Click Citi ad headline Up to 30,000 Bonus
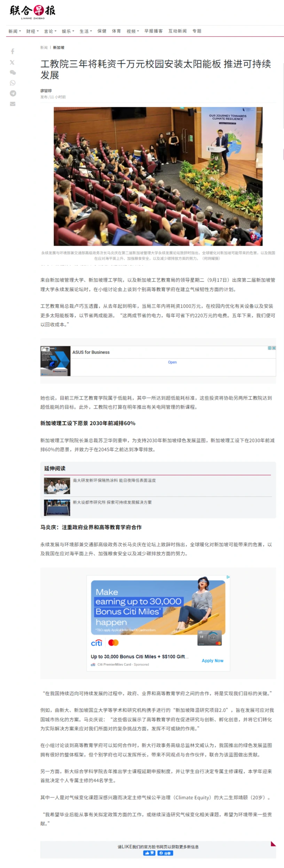This screenshot has width=284, height=868. [139, 656]
